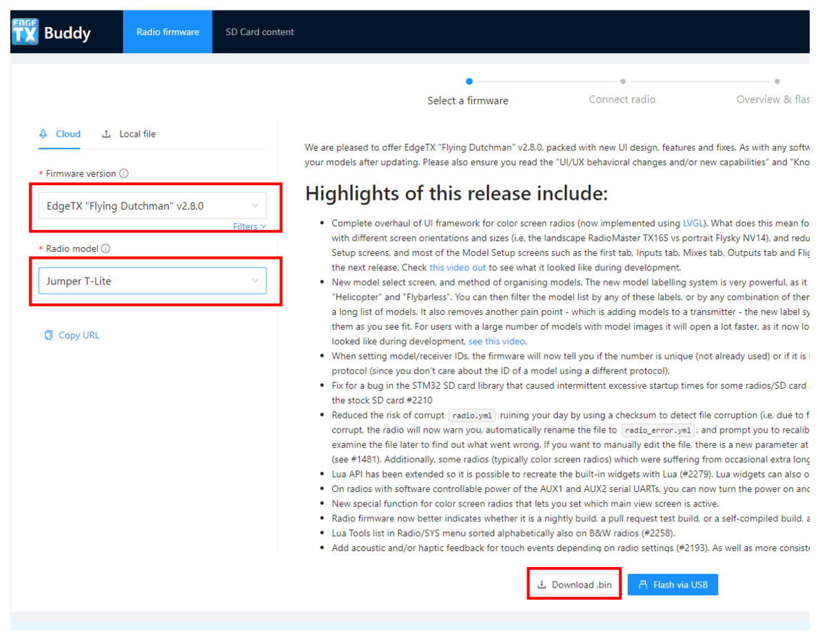Click the Radio model dropdown arrow
The height and width of the screenshot is (644, 820).
(255, 281)
